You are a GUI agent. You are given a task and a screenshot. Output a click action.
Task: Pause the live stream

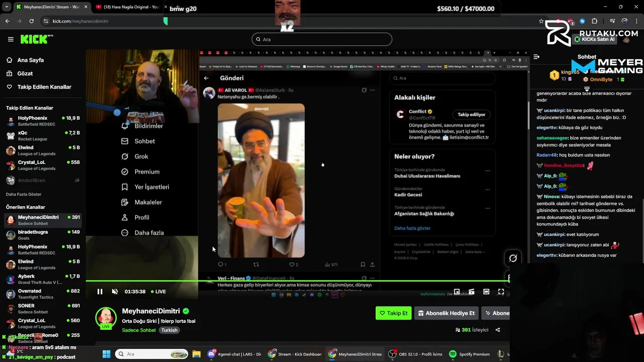(x=100, y=292)
